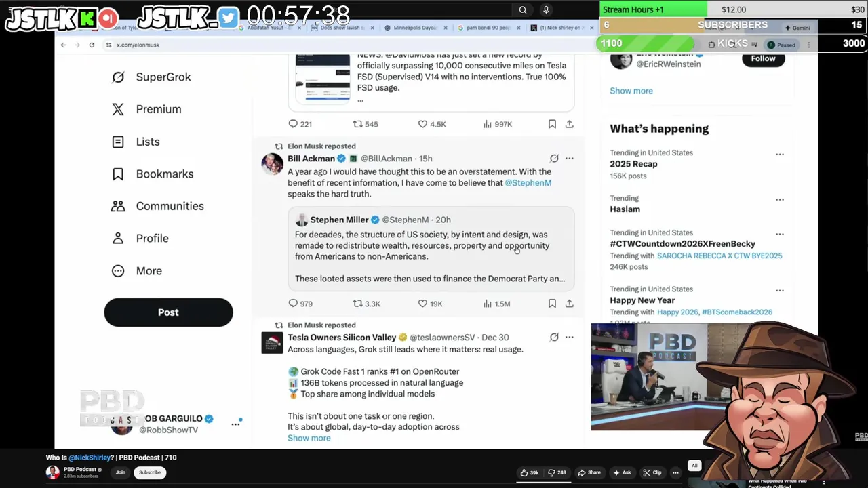The height and width of the screenshot is (488, 868).
Task: Open more options on Tesla Owners Silicon Valley post
Action: (570, 338)
